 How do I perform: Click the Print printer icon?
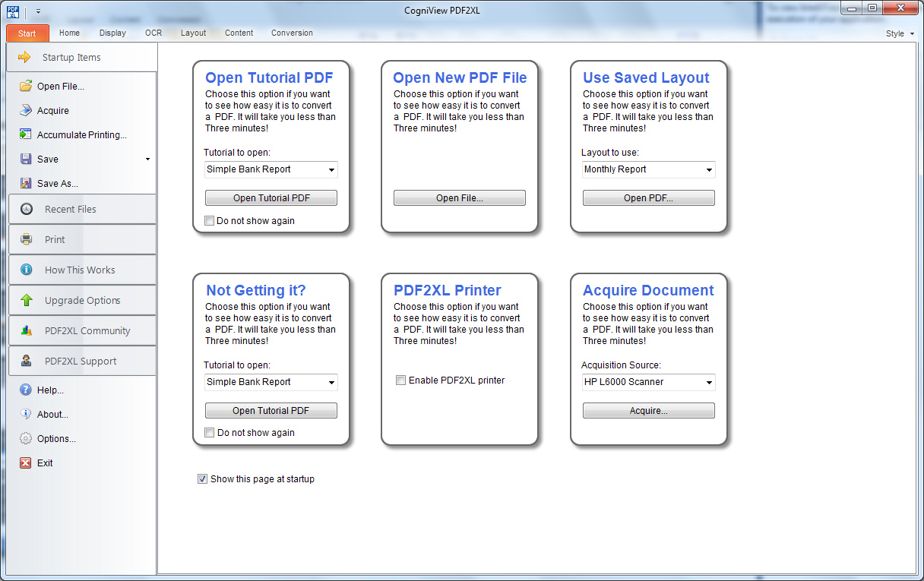tap(27, 239)
